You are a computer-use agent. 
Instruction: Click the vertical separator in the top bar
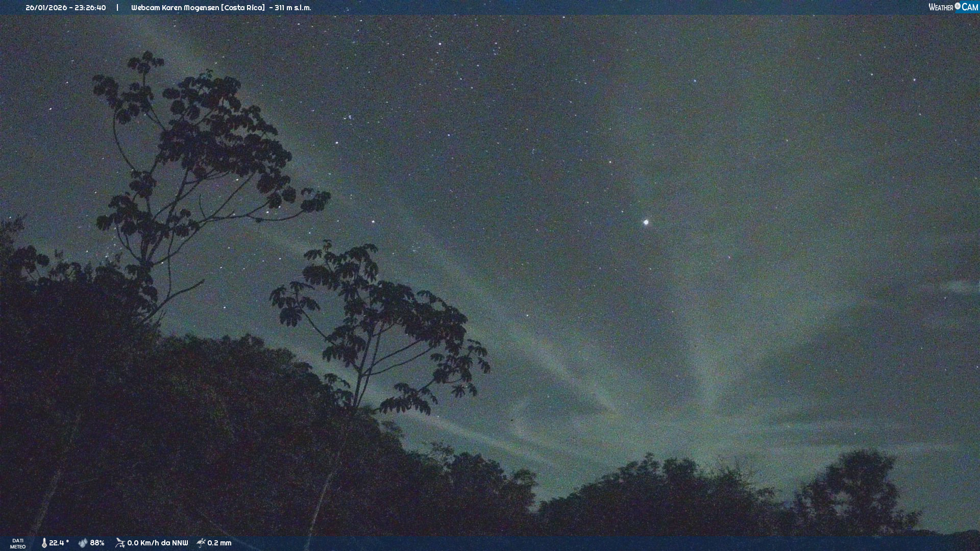pos(117,8)
